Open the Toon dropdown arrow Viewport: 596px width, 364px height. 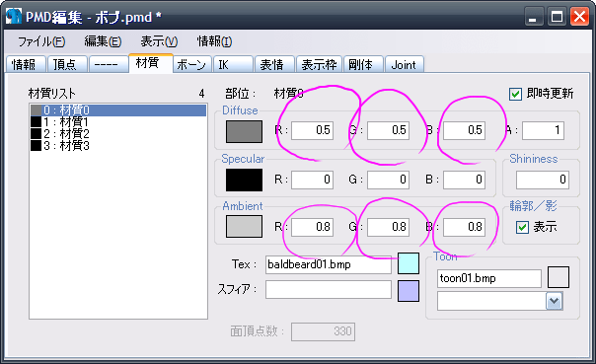pos(555,301)
